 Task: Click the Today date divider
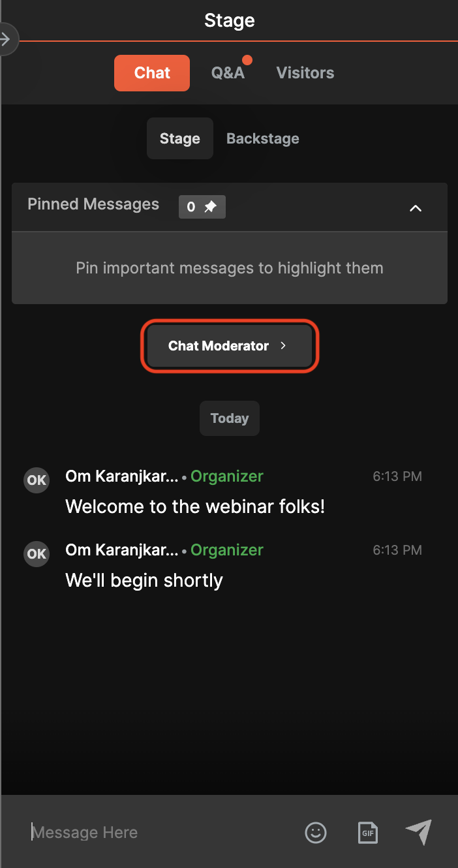click(229, 418)
